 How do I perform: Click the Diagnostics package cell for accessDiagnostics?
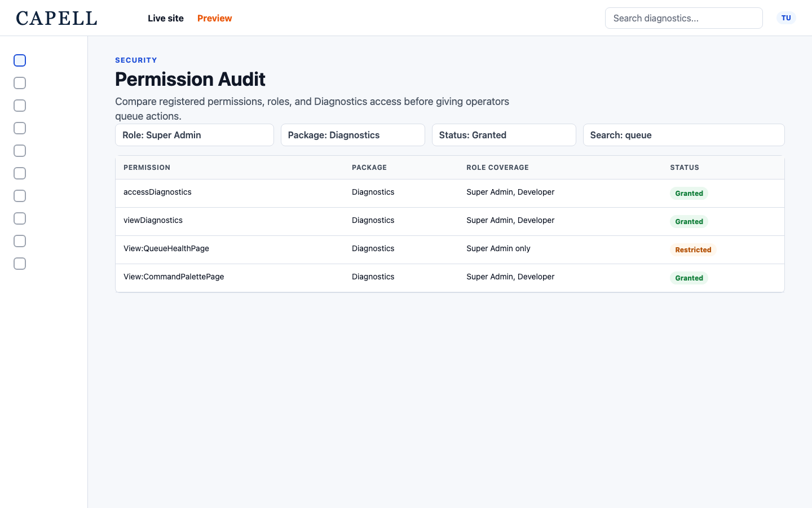coord(373,192)
